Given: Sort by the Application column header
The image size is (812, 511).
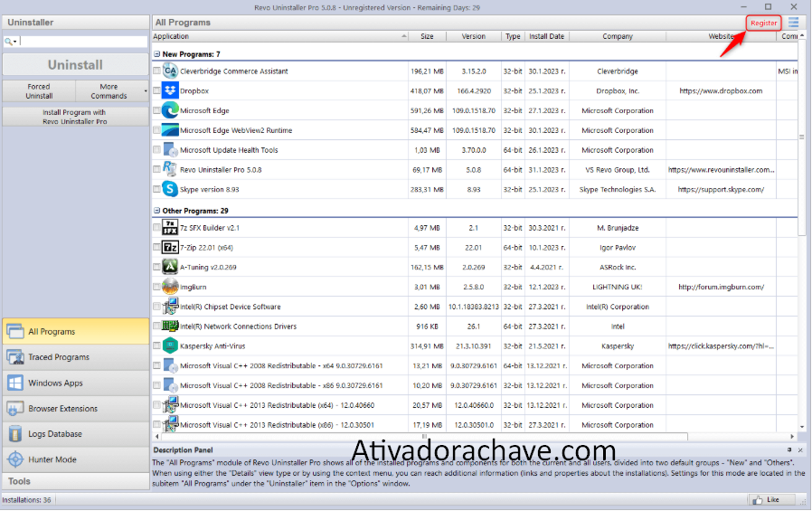Looking at the screenshot, I should [279, 36].
